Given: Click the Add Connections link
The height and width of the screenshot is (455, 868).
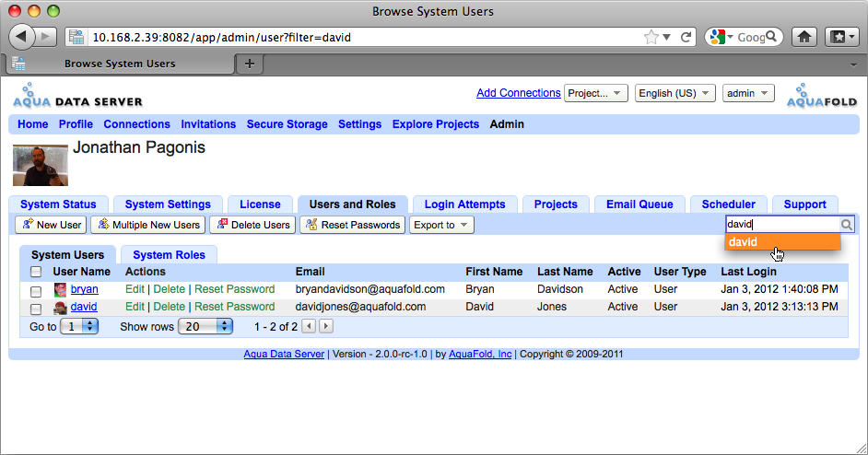Looking at the screenshot, I should pos(519,93).
